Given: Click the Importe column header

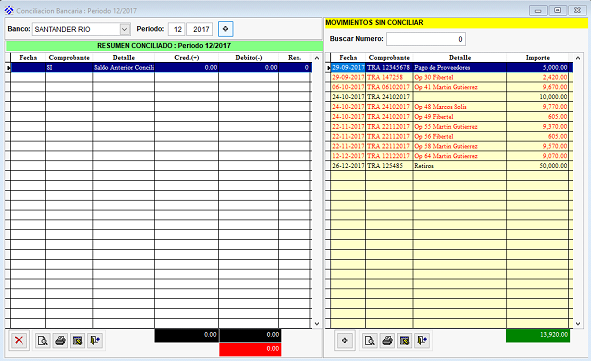Looking at the screenshot, I should (538, 57).
